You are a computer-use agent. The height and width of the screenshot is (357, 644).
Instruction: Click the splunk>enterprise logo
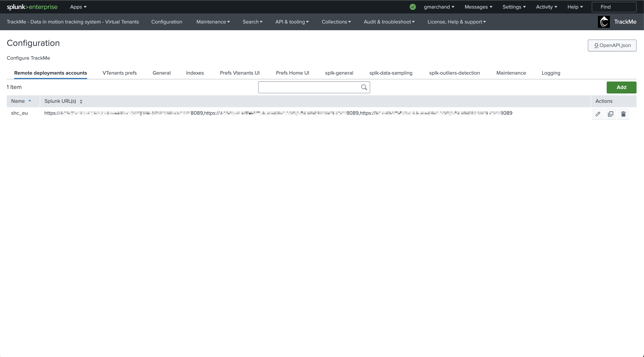(x=32, y=7)
